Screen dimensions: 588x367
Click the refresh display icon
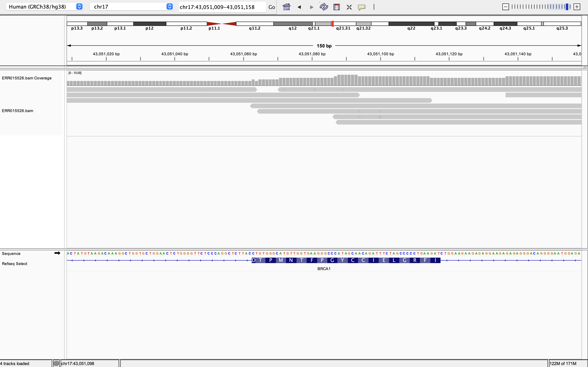tap(324, 7)
